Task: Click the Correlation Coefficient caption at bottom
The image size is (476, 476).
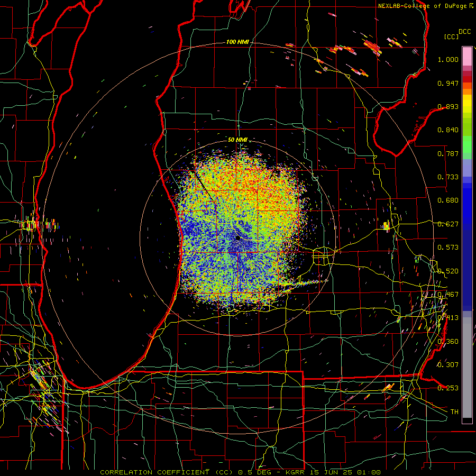Action: [x=240, y=472]
